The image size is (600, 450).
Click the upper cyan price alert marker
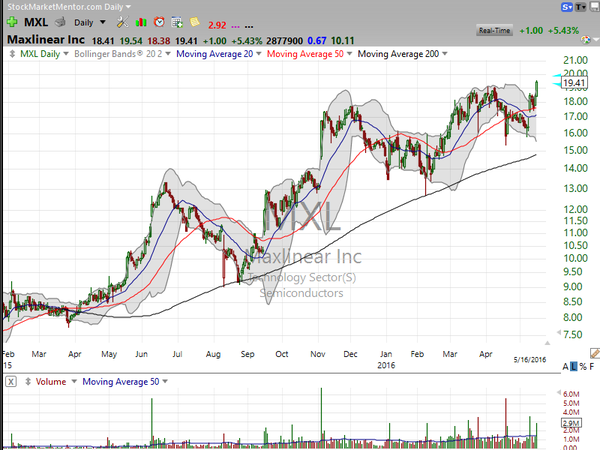(557, 76)
